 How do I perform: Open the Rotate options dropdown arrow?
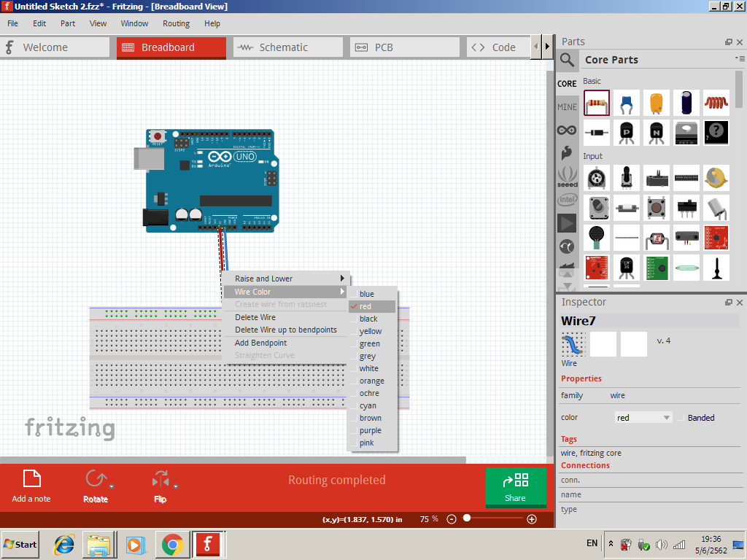(x=111, y=486)
